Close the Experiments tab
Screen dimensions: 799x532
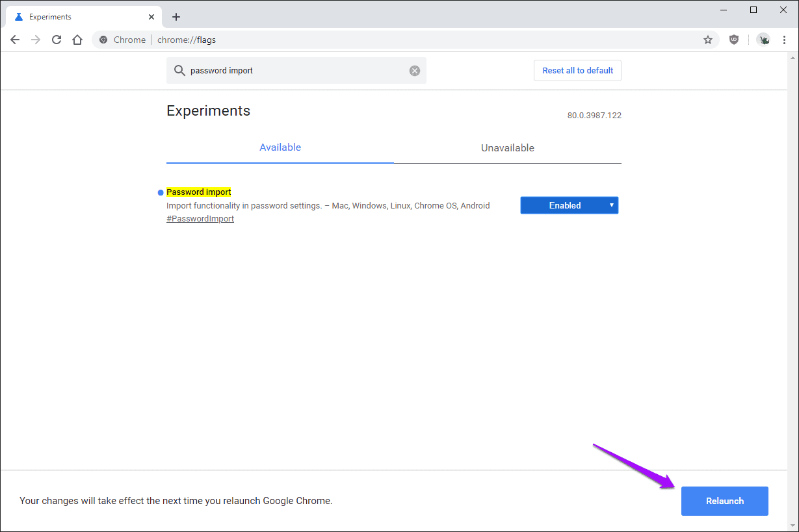151,17
